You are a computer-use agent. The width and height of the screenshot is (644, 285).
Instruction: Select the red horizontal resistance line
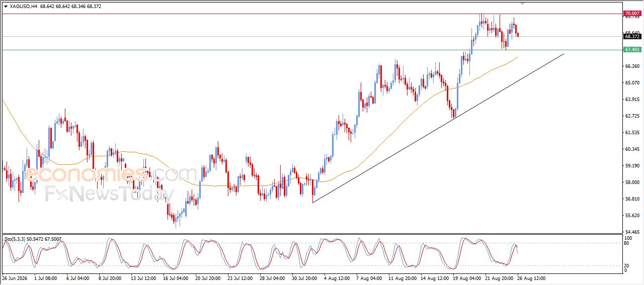[312, 14]
